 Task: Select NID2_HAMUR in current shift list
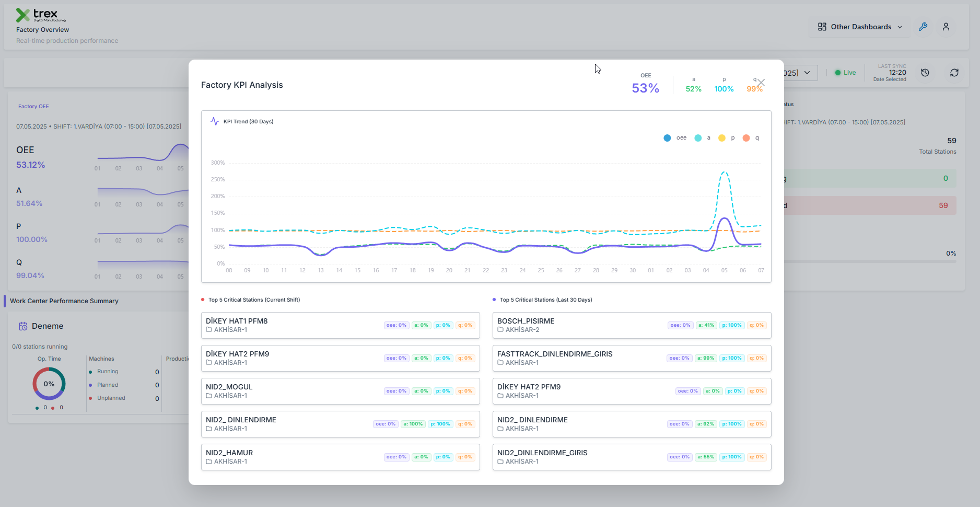(x=229, y=453)
